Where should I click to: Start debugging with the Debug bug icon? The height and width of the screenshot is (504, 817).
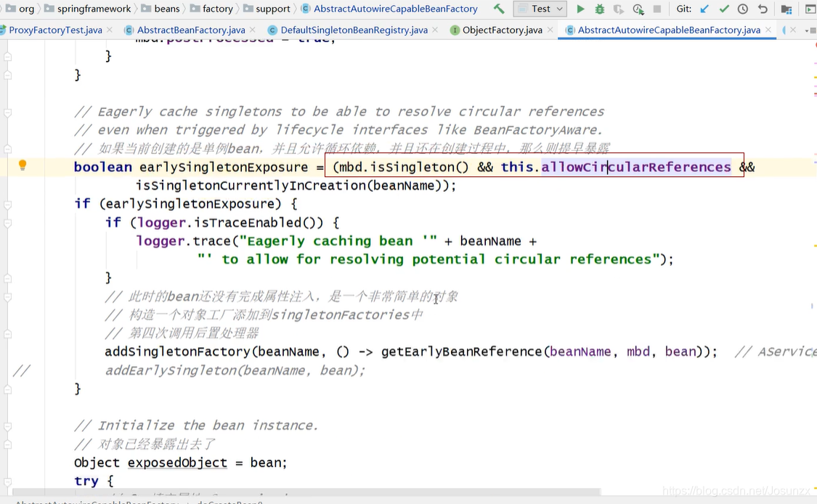coord(598,9)
